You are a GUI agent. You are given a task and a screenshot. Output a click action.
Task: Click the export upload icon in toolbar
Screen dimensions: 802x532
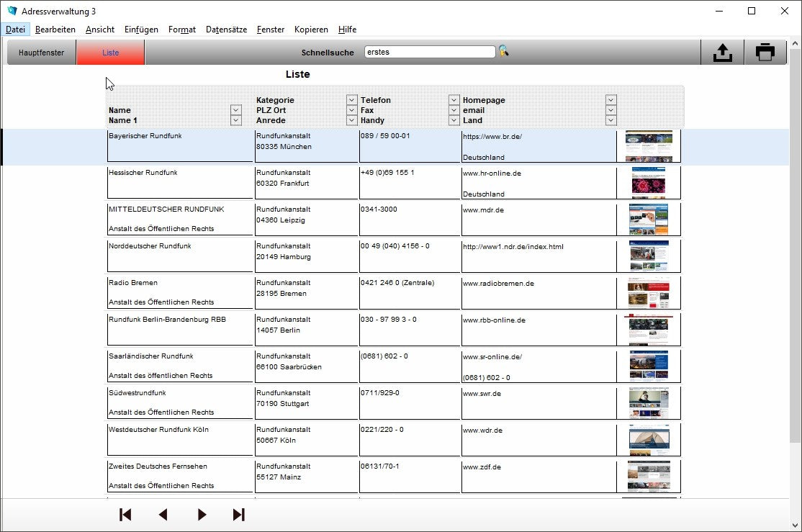pyautogui.click(x=722, y=53)
